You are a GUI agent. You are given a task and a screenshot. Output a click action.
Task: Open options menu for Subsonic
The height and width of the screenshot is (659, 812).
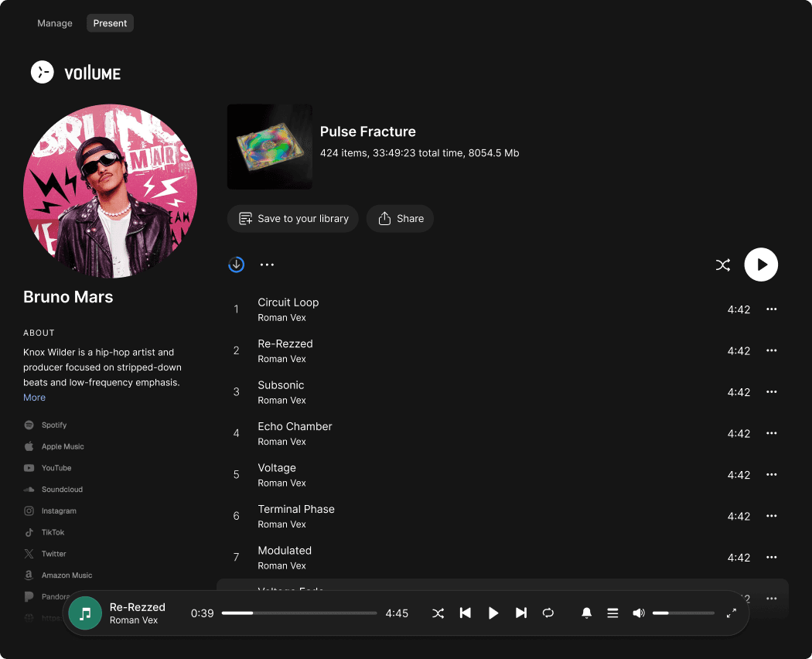pyautogui.click(x=771, y=392)
